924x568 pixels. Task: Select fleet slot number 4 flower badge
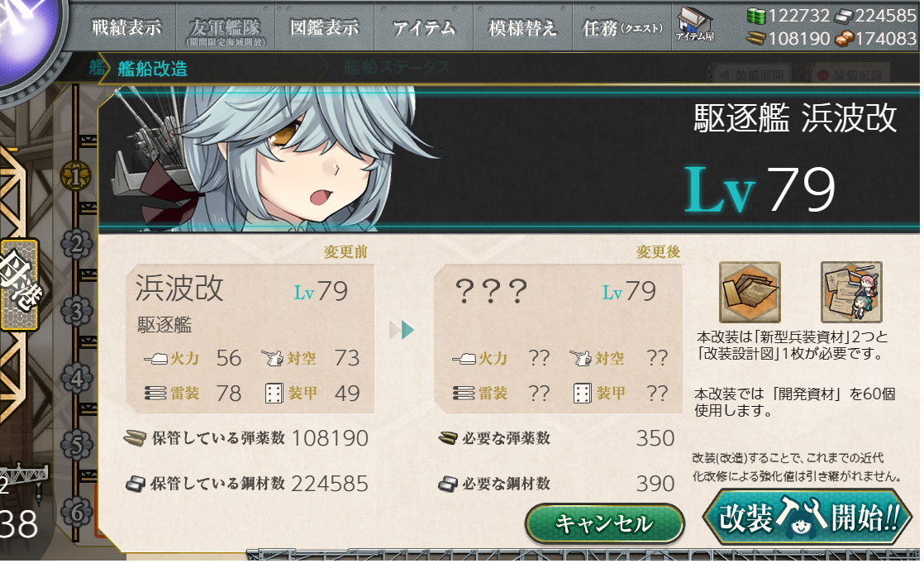pyautogui.click(x=77, y=379)
